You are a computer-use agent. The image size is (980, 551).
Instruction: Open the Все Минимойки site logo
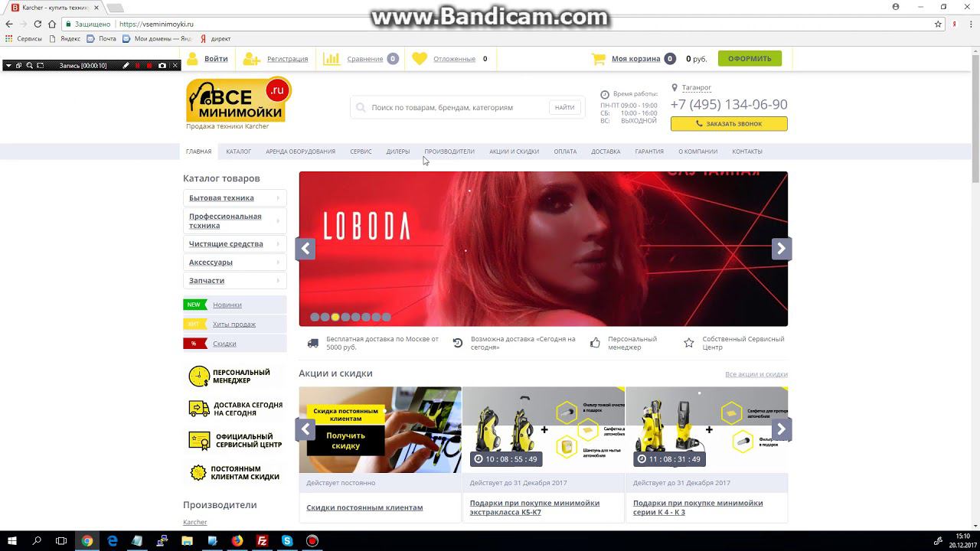click(238, 100)
